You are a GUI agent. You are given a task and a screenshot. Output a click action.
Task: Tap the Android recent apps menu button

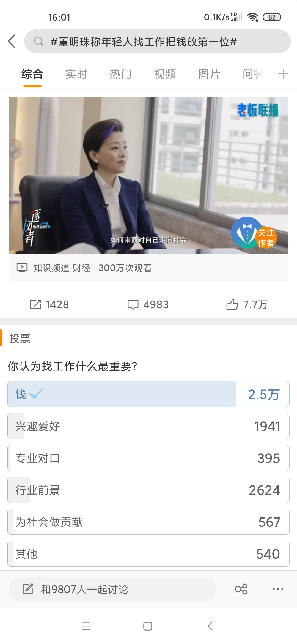[x=86, y=626]
